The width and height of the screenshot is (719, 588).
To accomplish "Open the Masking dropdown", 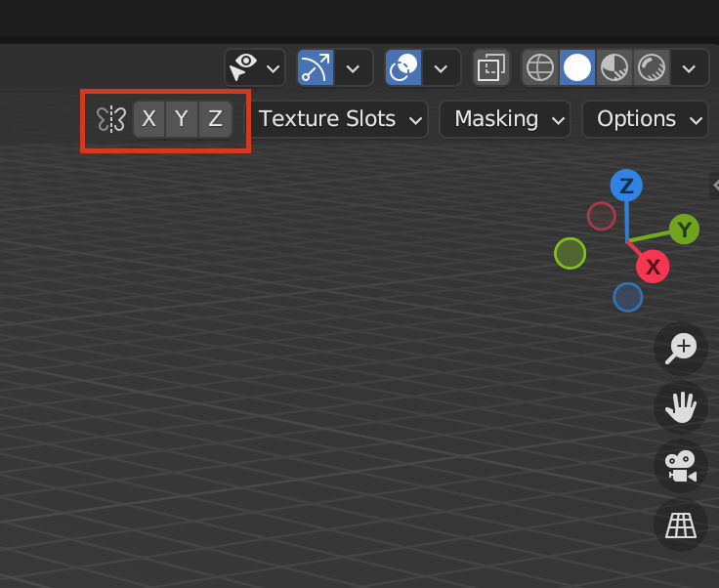I will 504,119.
